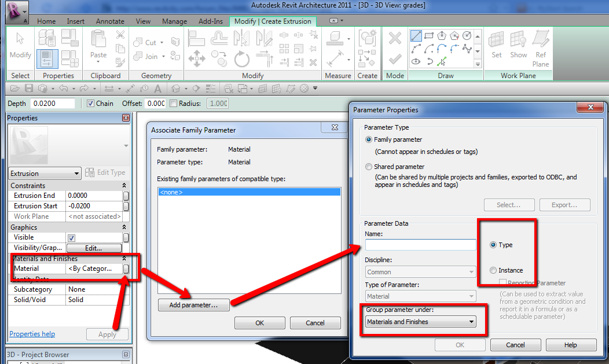Click the Ref Plane tool
The width and height of the screenshot is (609, 364).
tap(541, 49)
